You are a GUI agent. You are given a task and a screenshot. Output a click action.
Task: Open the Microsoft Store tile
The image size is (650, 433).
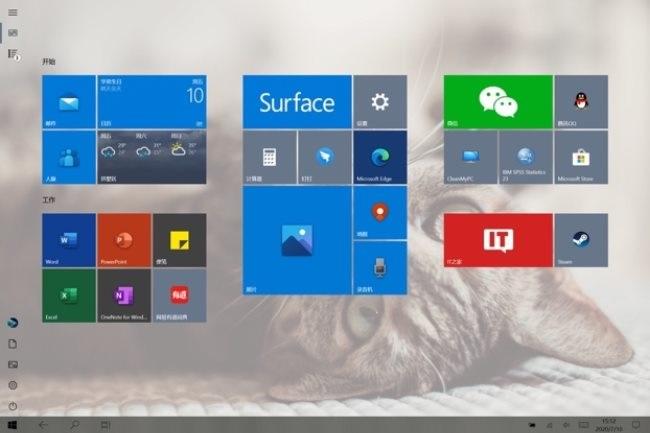coord(581,157)
